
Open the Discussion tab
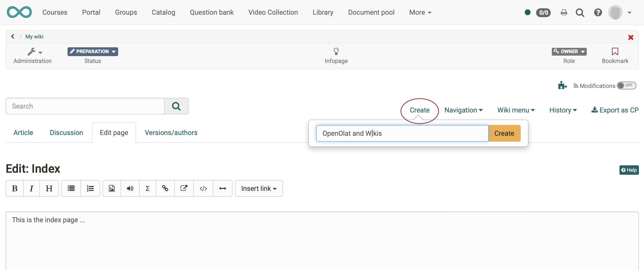[x=66, y=133]
